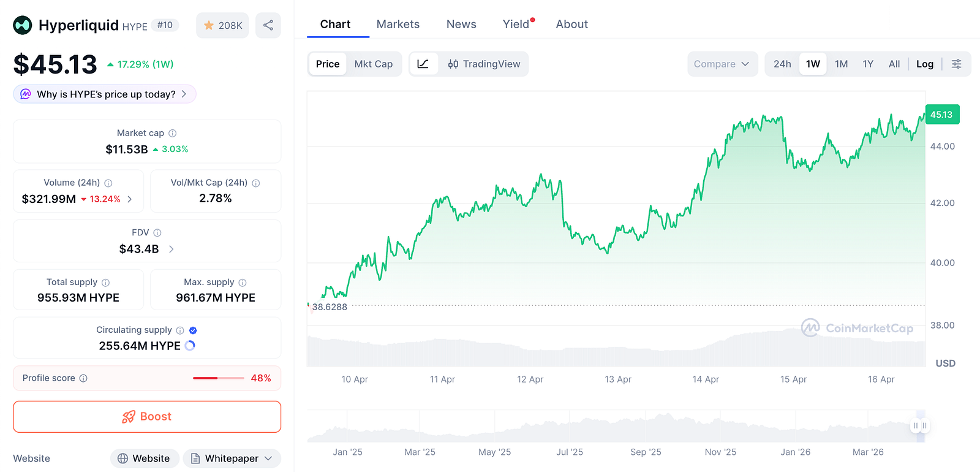Expand the Whitepaper dropdown
Screen dimensions: 980x472
point(232,459)
